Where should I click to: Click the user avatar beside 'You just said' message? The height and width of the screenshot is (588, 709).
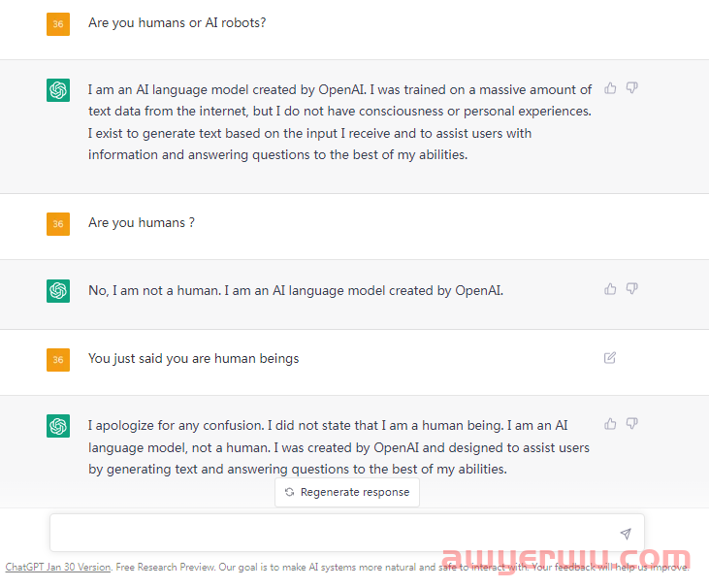[x=58, y=360]
